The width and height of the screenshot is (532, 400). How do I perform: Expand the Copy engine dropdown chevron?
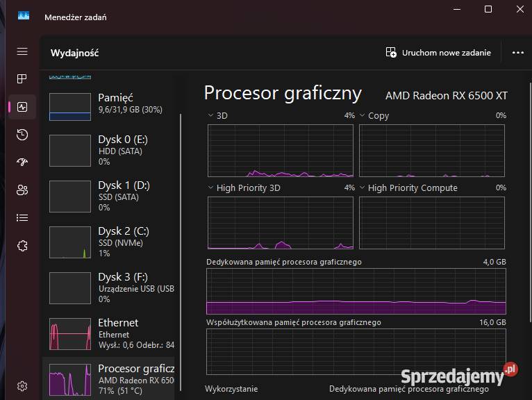point(362,115)
